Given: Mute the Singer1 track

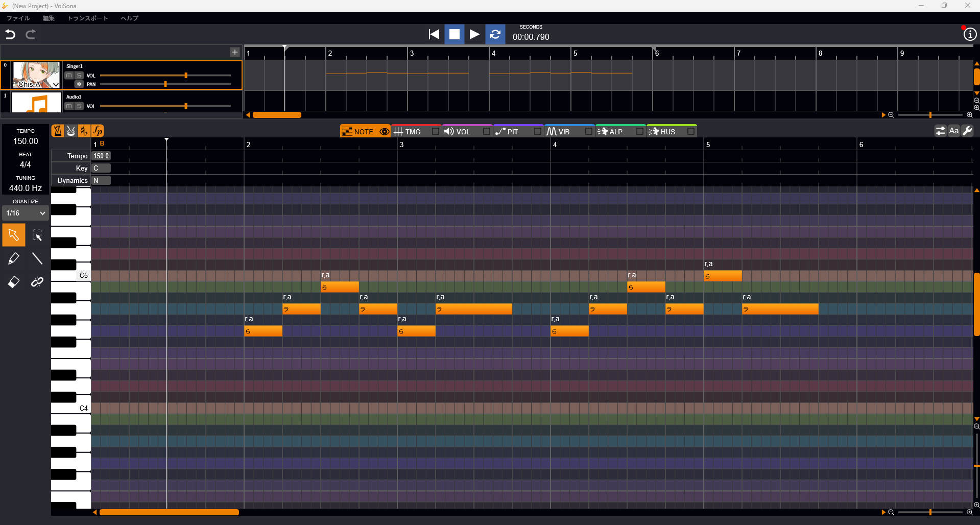Looking at the screenshot, I should coord(69,76).
